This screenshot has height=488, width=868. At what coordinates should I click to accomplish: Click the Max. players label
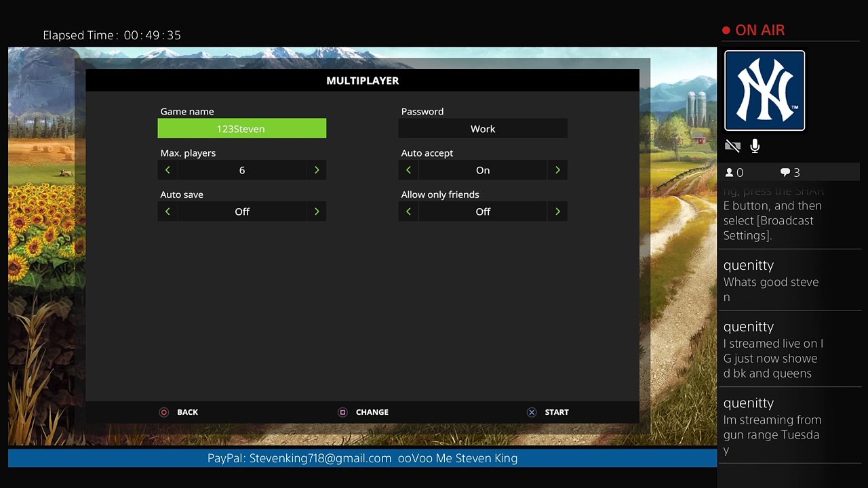pos(188,153)
